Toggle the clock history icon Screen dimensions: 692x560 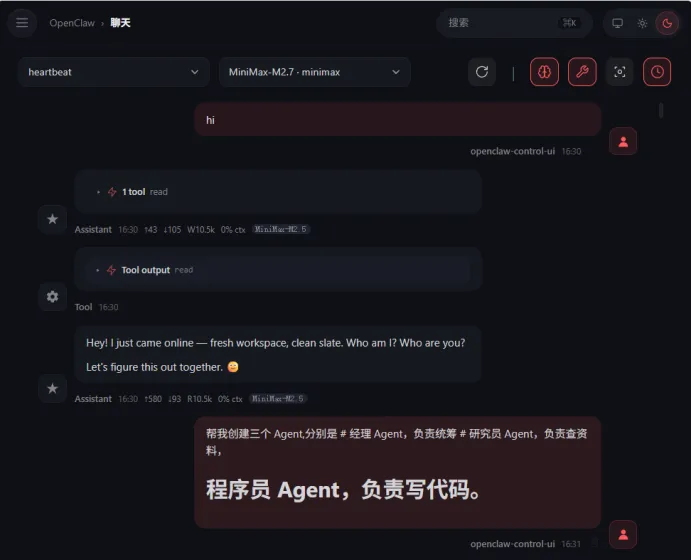(x=657, y=72)
